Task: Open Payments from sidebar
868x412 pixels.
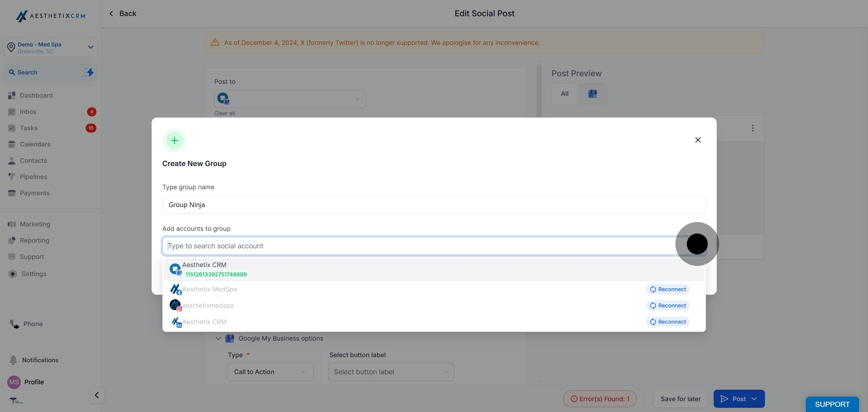Action: tap(35, 193)
